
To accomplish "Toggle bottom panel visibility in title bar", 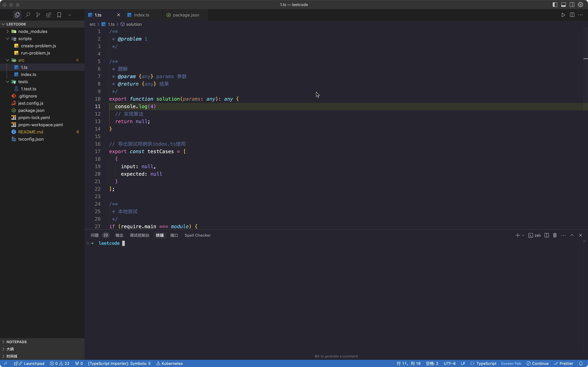I will [563, 5].
